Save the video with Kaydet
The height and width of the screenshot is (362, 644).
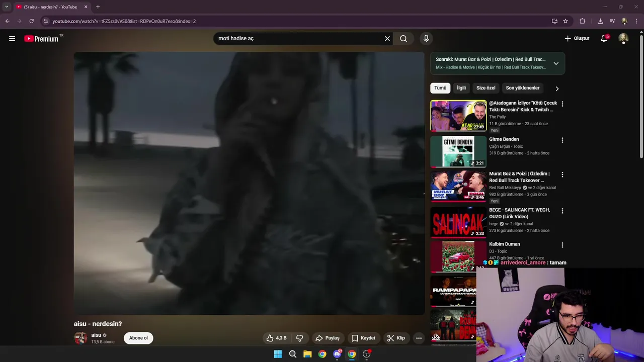pyautogui.click(x=363, y=338)
